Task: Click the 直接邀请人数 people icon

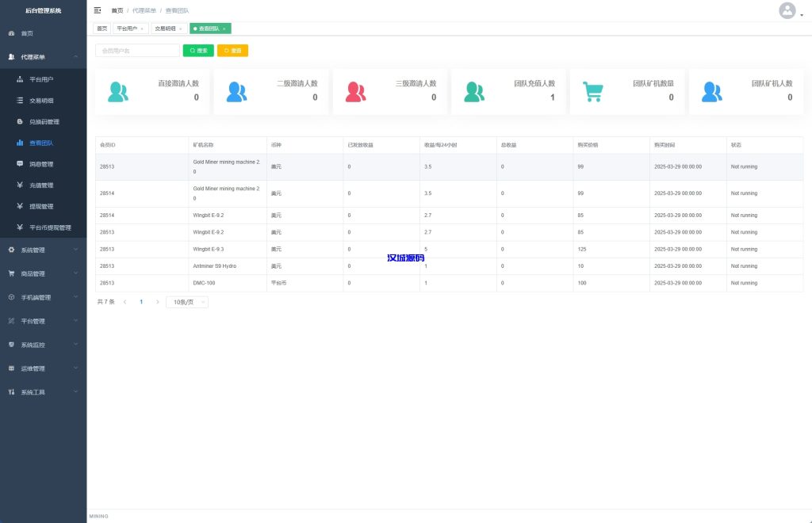Action: tap(117, 92)
